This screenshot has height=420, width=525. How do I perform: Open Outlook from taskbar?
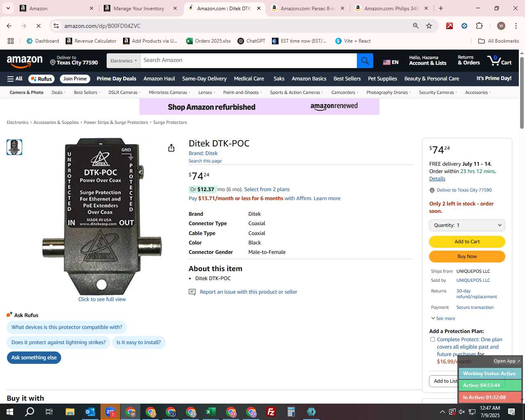(x=90, y=412)
